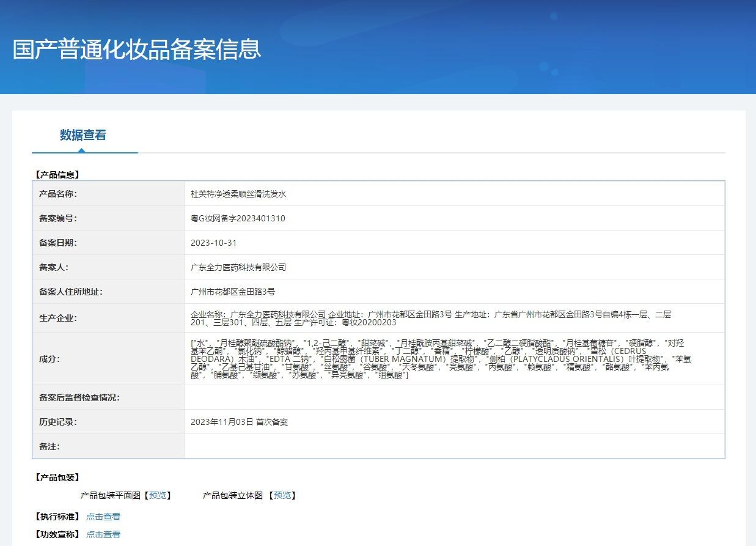Viewport: 756px width, 546px height.
Task: Click the filing date 2023-10-31
Action: pos(213,243)
